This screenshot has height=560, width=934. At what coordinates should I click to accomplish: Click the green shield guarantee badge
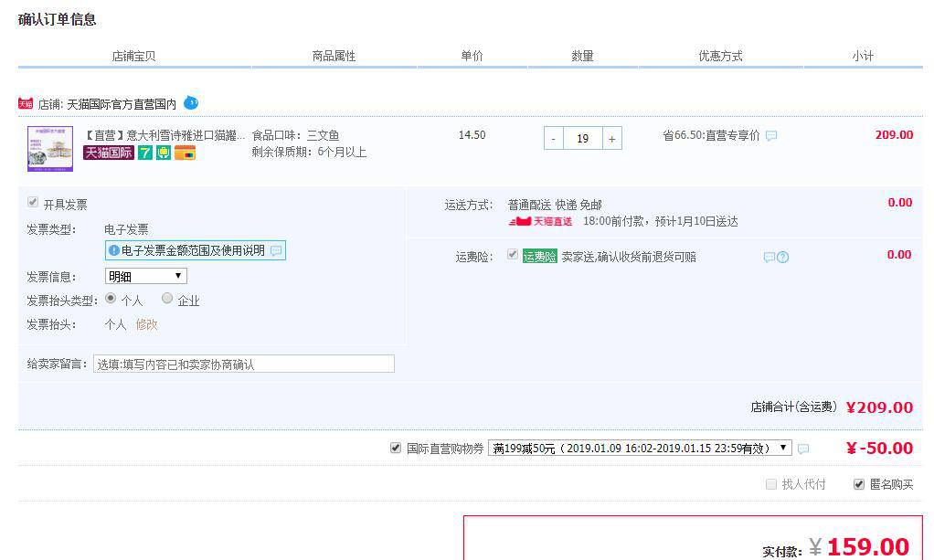164,153
